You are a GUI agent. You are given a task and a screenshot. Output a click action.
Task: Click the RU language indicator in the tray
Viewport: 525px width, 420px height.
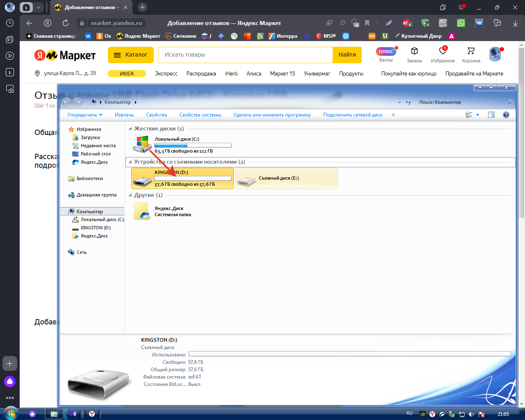click(409, 413)
